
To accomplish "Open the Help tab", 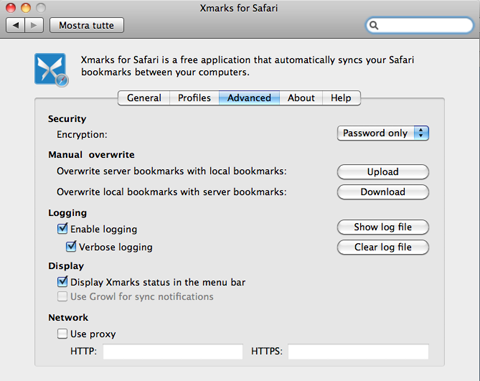I will 341,98.
